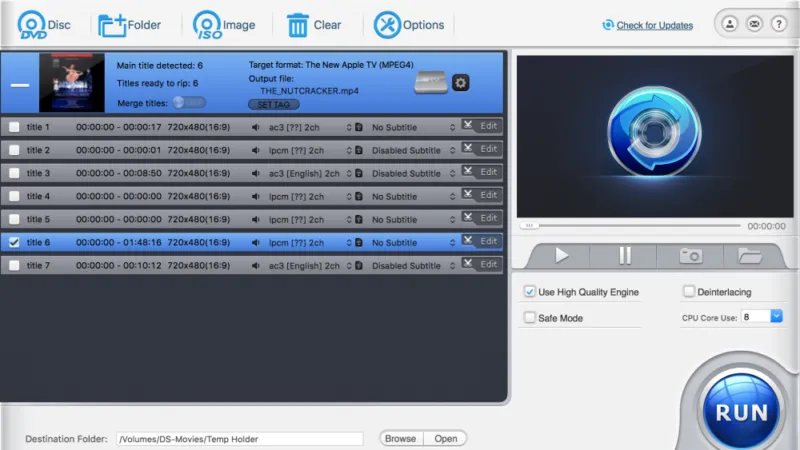The width and height of the screenshot is (800, 450).
Task: Click the subtitle icon in title 7 row
Action: (359, 265)
